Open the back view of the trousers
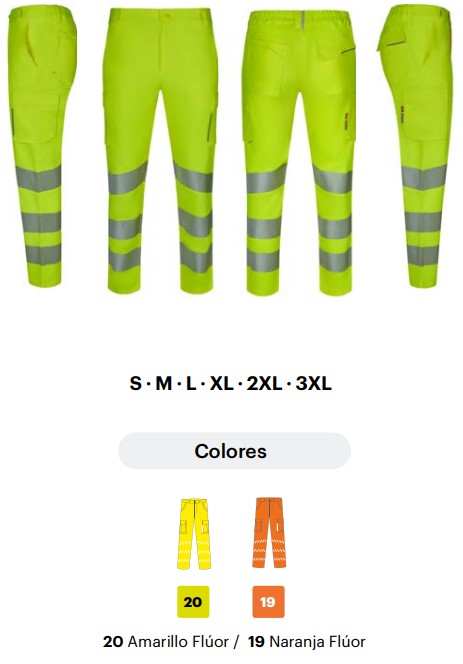 tap(299, 152)
